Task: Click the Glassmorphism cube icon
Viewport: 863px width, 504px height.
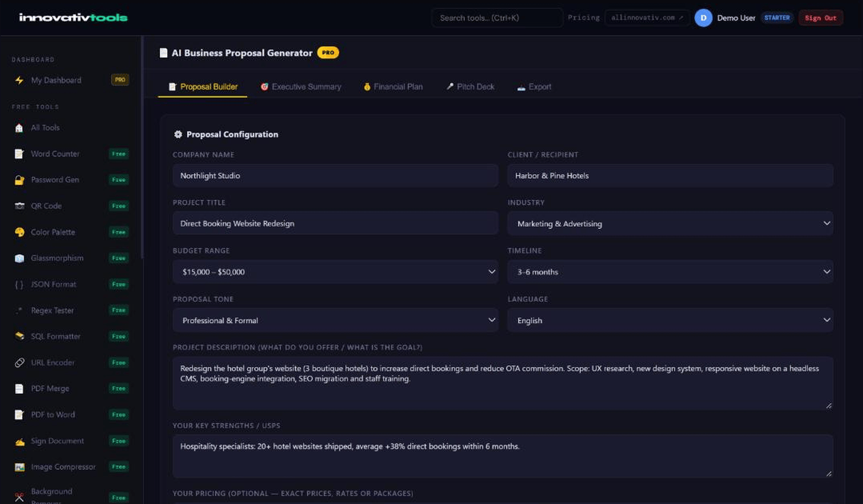Action: [x=19, y=258]
